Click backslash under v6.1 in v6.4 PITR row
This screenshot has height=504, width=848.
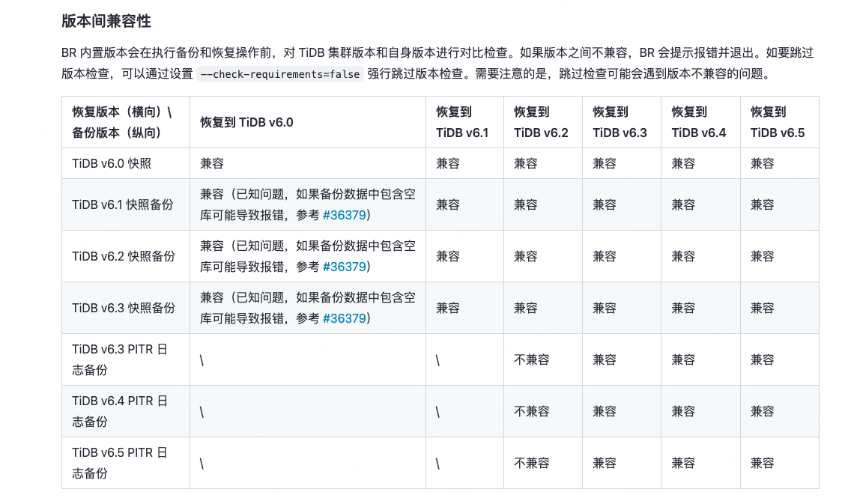point(438,412)
